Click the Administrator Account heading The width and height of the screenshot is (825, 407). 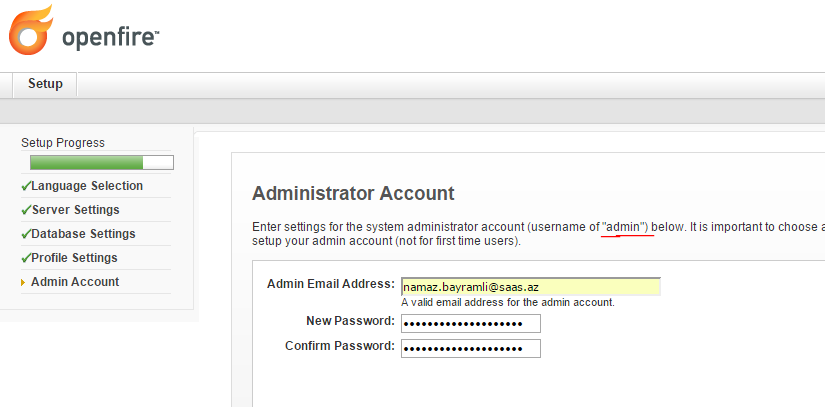[x=353, y=194]
